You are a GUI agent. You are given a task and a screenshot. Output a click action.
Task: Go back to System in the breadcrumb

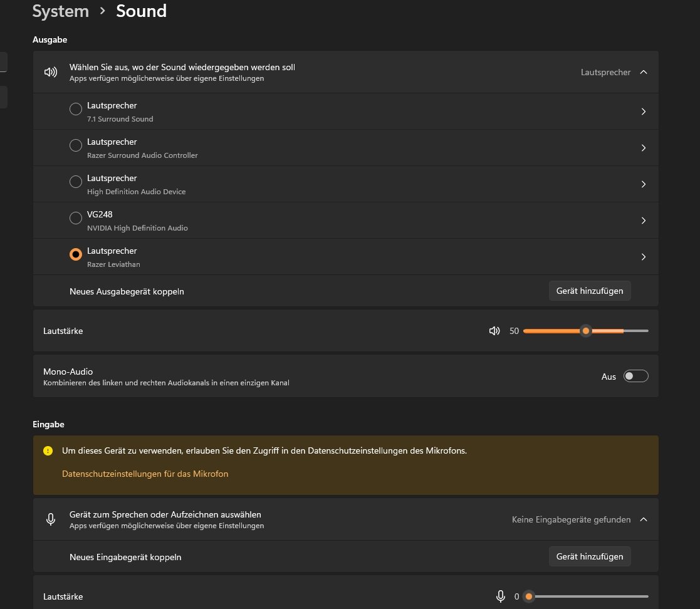click(61, 11)
